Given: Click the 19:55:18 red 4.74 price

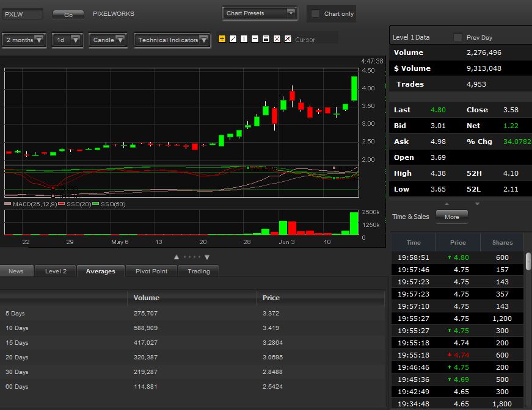Looking at the screenshot, I should coord(461,355).
